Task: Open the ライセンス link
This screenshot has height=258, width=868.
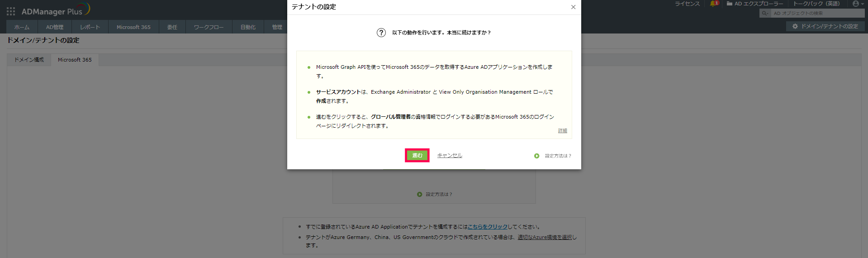Action: pyautogui.click(x=687, y=4)
